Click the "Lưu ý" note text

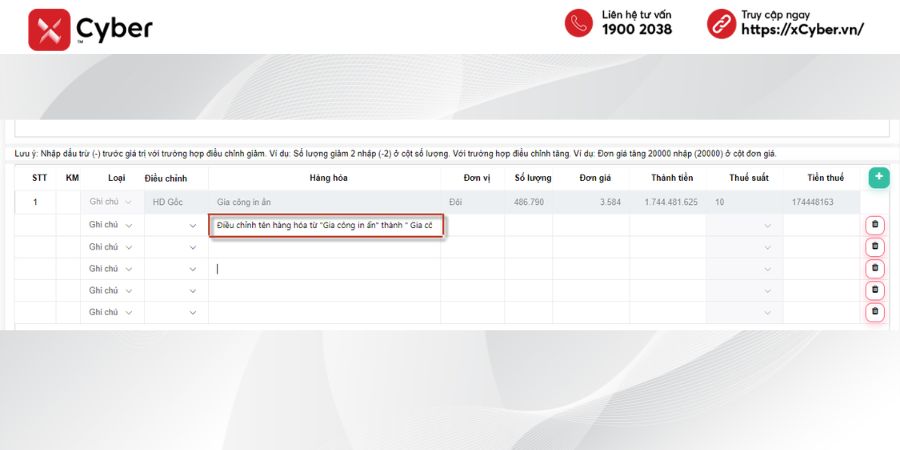[395, 154]
